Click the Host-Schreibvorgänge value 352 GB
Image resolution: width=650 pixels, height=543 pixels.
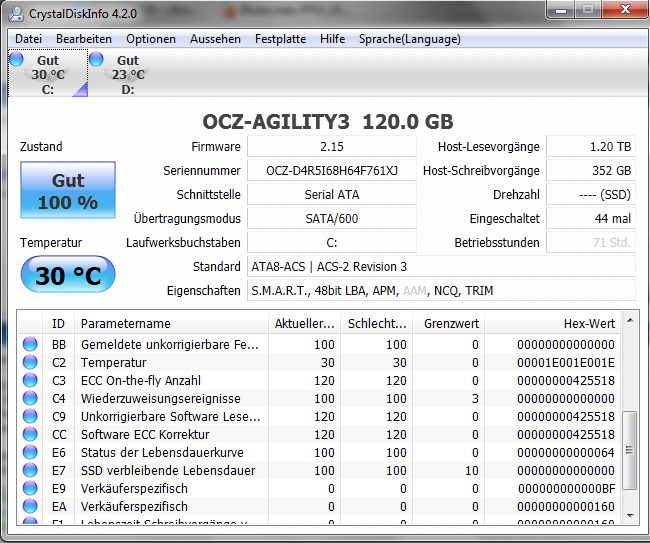coord(591,170)
